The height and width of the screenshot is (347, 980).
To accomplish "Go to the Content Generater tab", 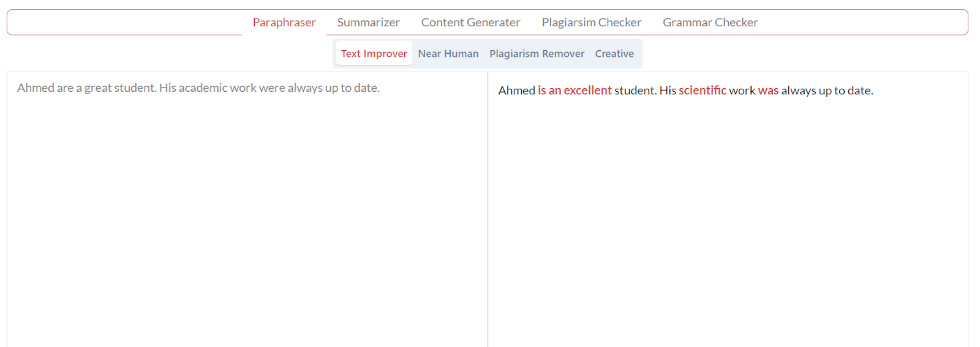I will (470, 23).
